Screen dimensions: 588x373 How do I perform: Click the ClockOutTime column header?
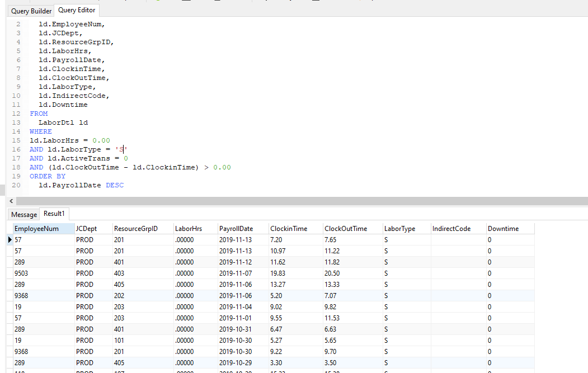(x=353, y=229)
